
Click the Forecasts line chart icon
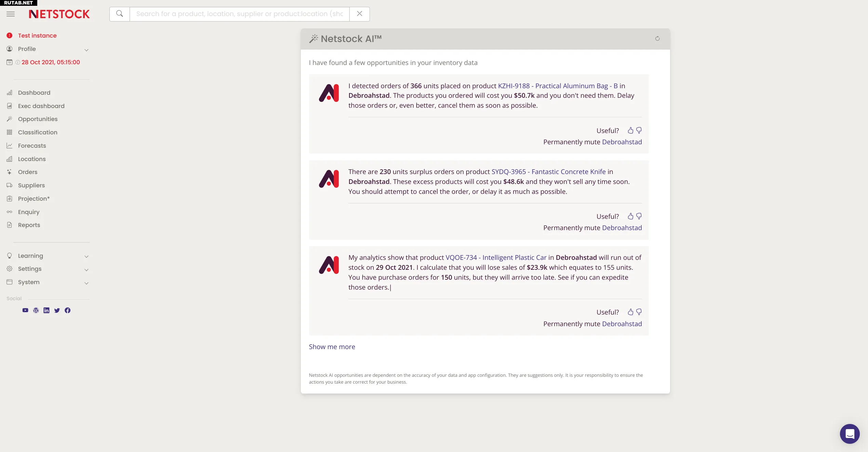click(x=10, y=146)
